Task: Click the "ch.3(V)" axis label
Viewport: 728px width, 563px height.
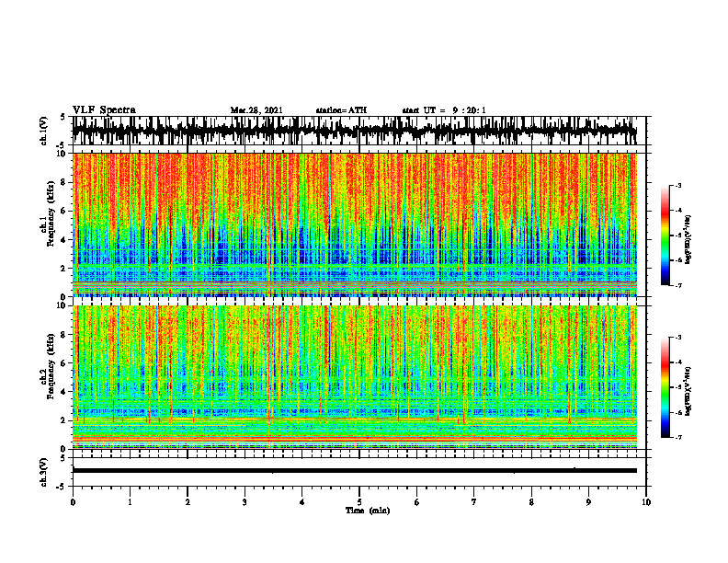Action: 44,473
